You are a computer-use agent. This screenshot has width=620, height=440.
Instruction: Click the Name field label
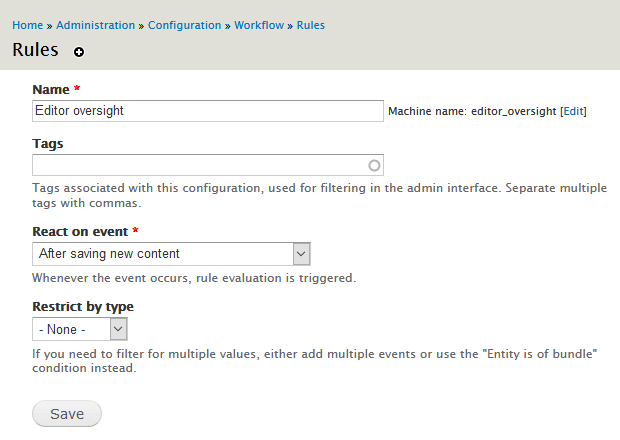[52, 89]
